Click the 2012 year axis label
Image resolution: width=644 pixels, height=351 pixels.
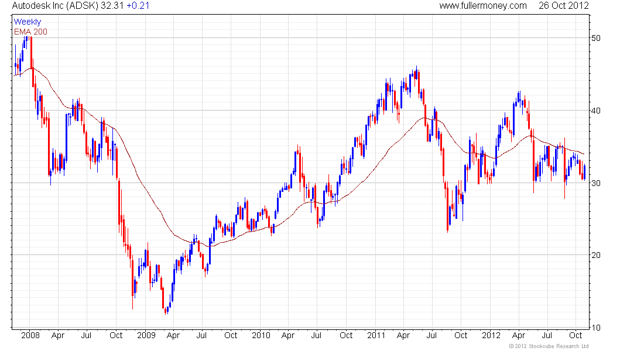pos(491,335)
